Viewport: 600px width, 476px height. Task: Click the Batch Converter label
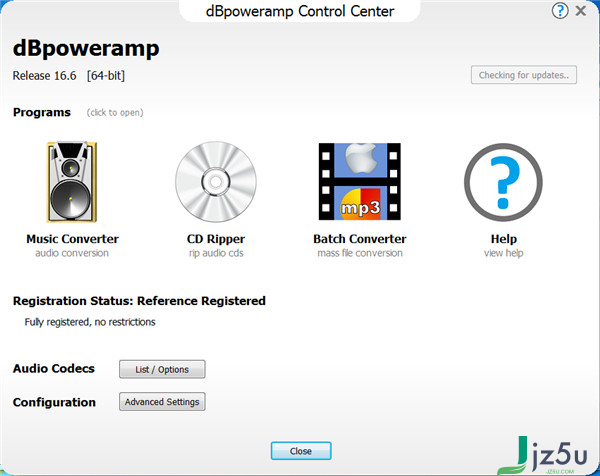[360, 239]
